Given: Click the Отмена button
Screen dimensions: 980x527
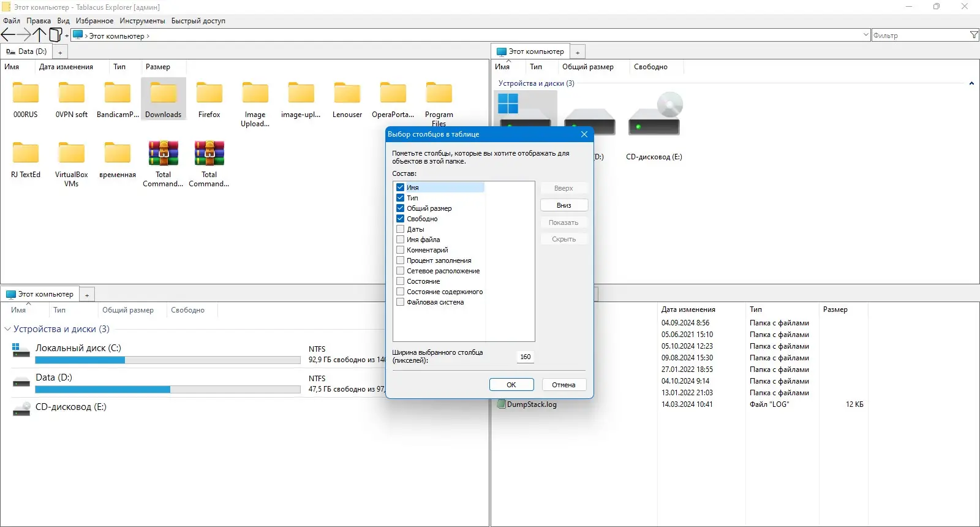Looking at the screenshot, I should point(563,385).
